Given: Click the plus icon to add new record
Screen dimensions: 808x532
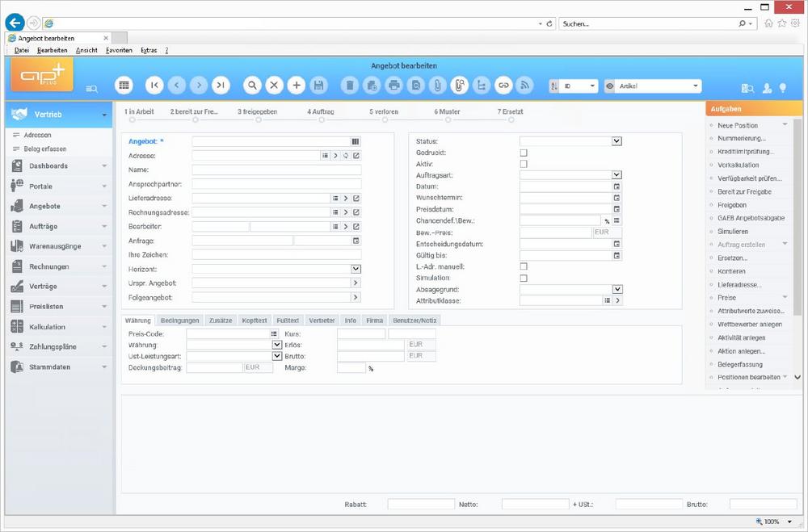Looking at the screenshot, I should point(297,86).
